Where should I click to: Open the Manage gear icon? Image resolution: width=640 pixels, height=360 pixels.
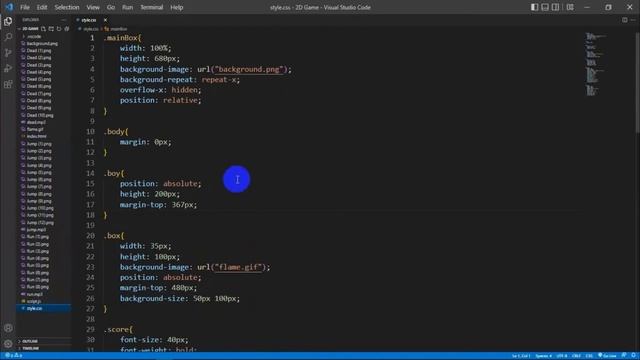(x=8, y=344)
